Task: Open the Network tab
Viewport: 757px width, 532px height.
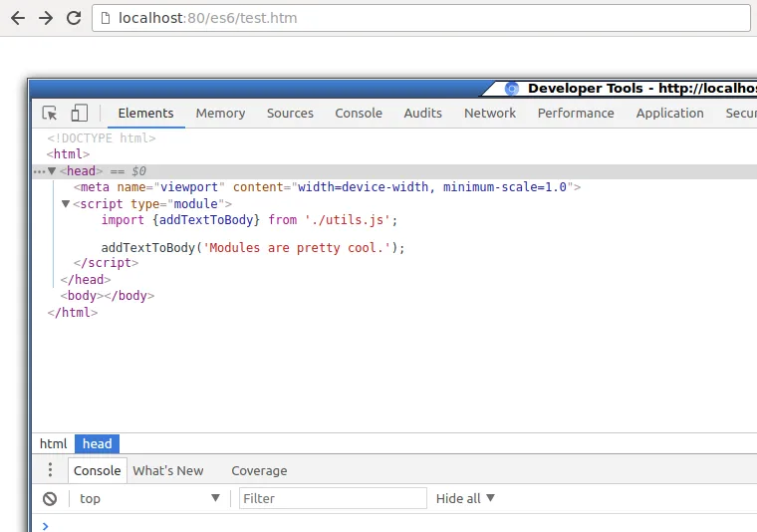Action: pos(490,113)
